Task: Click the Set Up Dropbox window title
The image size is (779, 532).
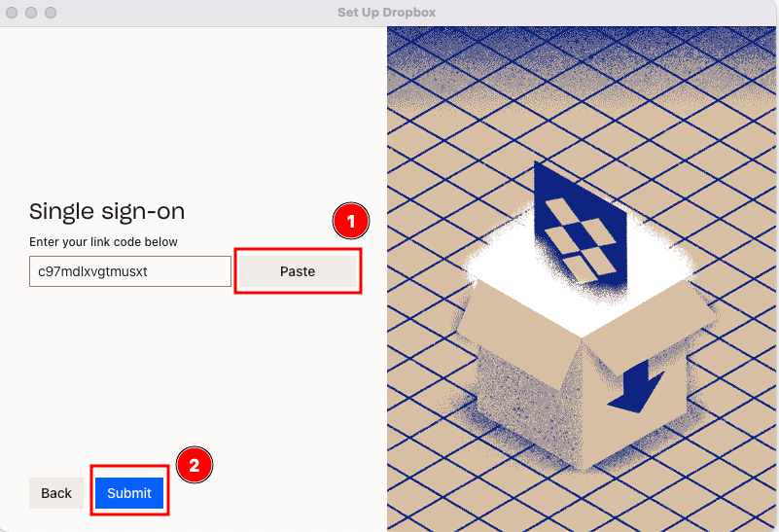Action: coord(388,13)
